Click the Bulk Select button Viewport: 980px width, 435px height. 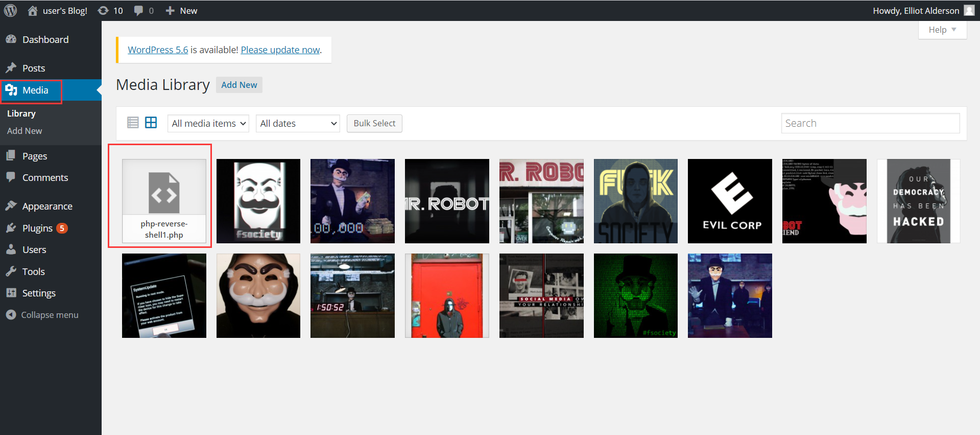pos(374,123)
